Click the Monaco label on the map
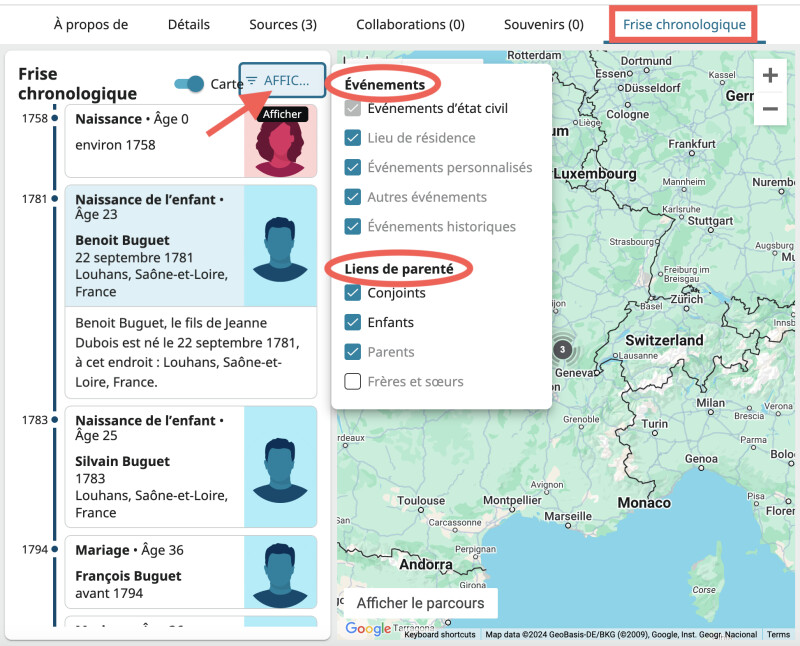 644,503
